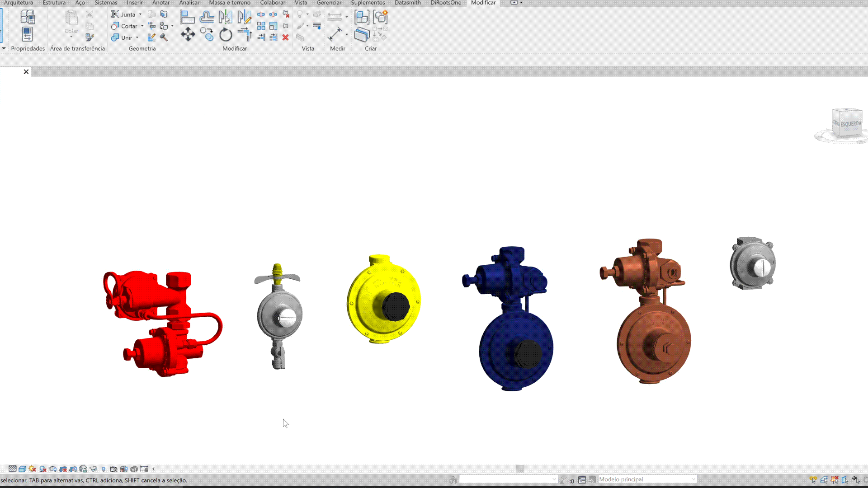Click the Array tool icon

pos(261,26)
